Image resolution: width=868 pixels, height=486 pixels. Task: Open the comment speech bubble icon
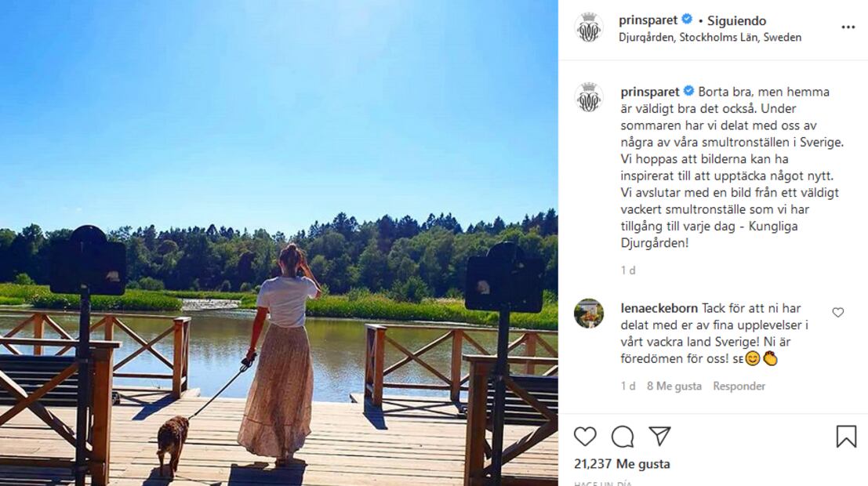623,437
